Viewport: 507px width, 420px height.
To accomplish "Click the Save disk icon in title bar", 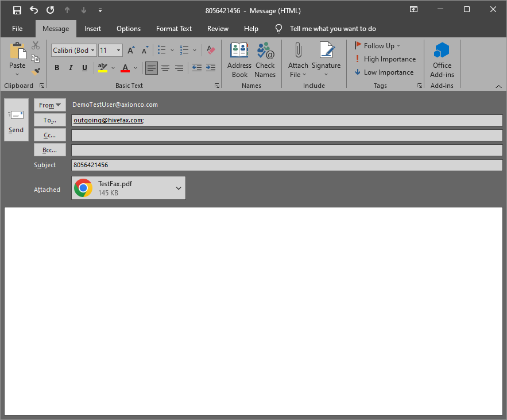I will click(17, 10).
